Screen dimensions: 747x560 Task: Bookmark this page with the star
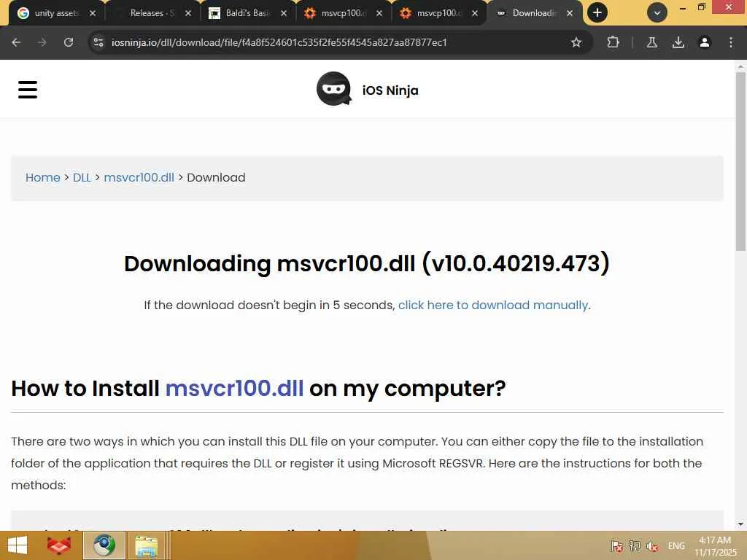[x=576, y=42]
